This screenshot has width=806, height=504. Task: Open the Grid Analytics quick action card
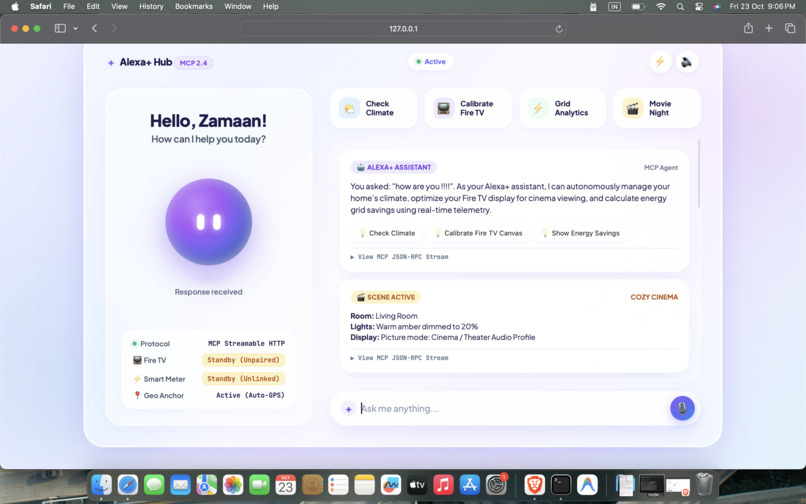point(562,109)
